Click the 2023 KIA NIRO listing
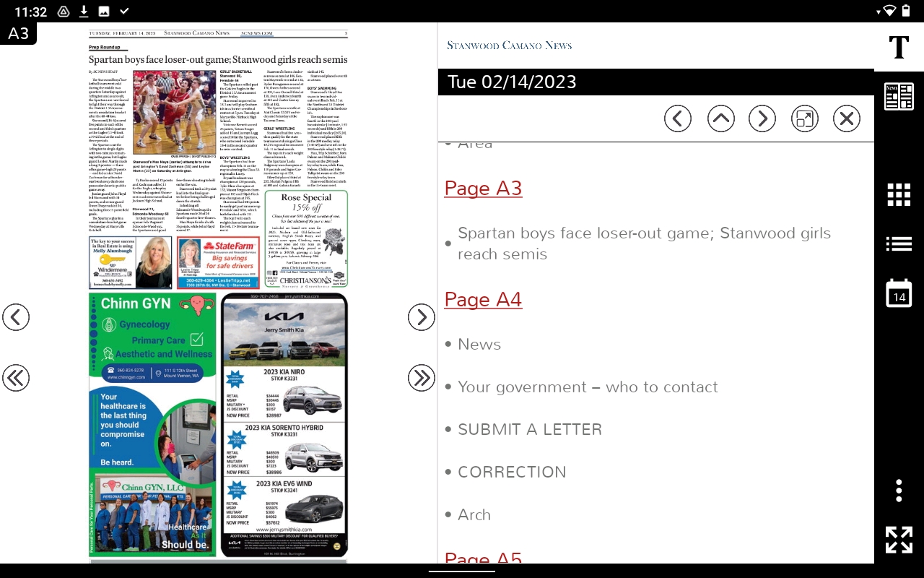 coord(284,394)
